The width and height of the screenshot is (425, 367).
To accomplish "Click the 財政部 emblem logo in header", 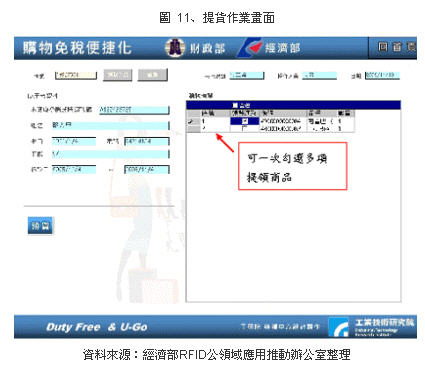I will [175, 48].
